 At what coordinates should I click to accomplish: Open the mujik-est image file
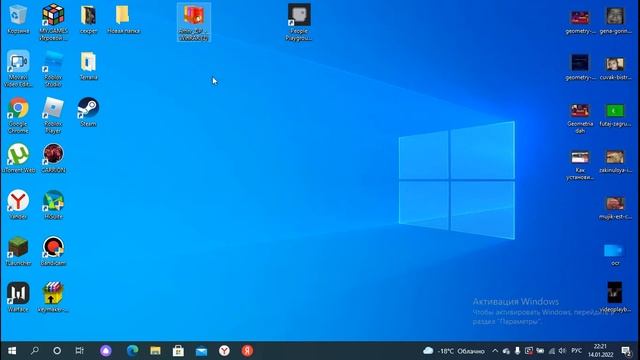click(x=615, y=207)
